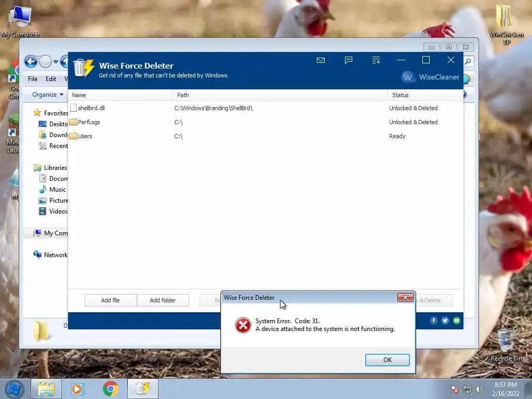Select Libraries in Explorer navigation pane
This screenshot has height=399, width=532.
(50, 168)
